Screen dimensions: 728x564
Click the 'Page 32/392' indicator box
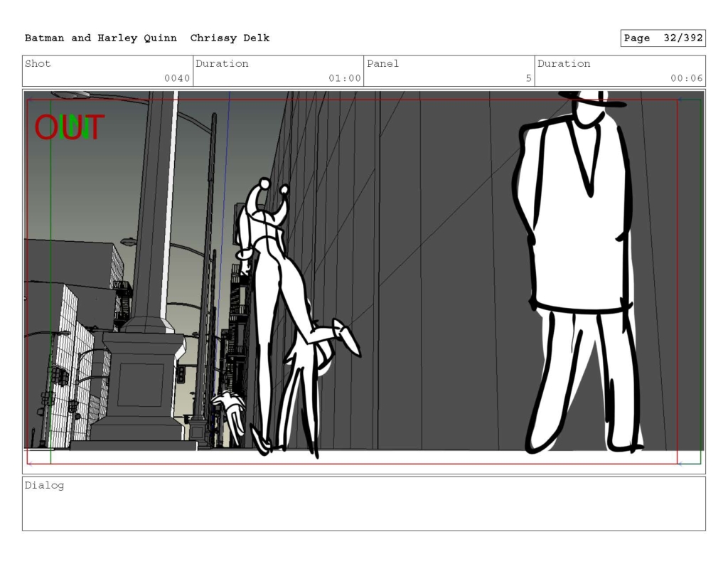[663, 38]
